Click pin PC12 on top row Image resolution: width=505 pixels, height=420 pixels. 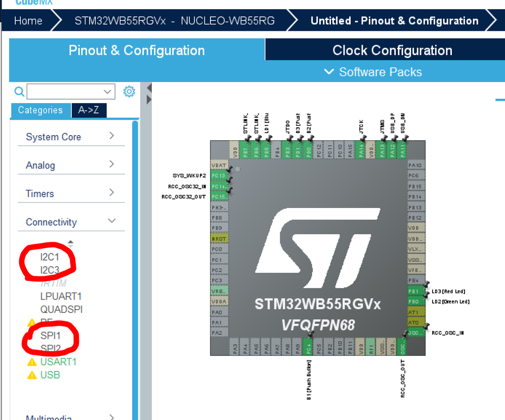319,149
